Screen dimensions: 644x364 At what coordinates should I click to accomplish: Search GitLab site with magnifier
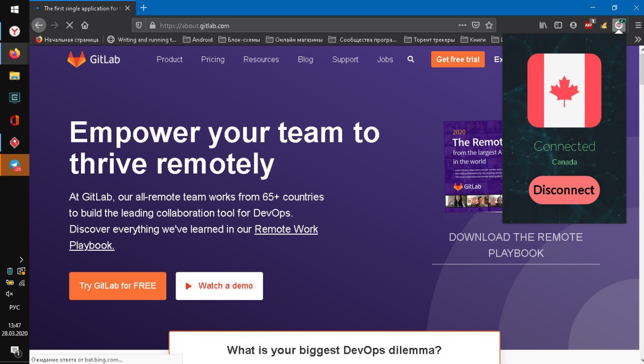click(x=411, y=59)
